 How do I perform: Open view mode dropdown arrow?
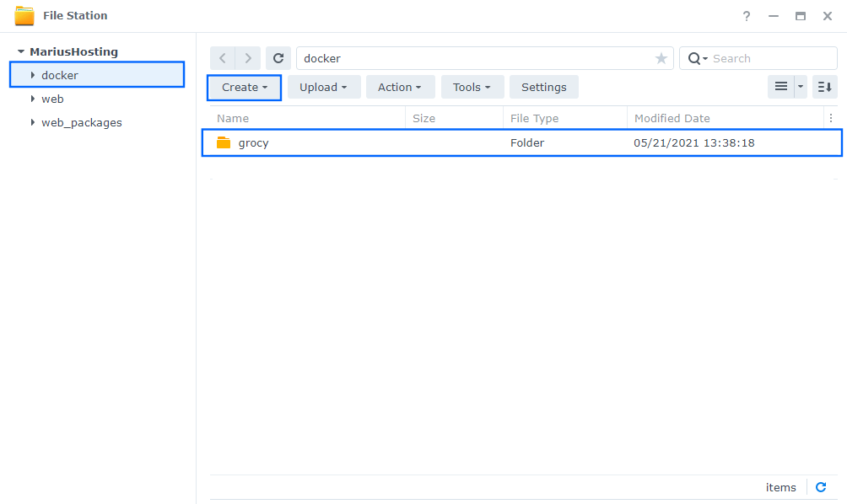click(x=801, y=87)
